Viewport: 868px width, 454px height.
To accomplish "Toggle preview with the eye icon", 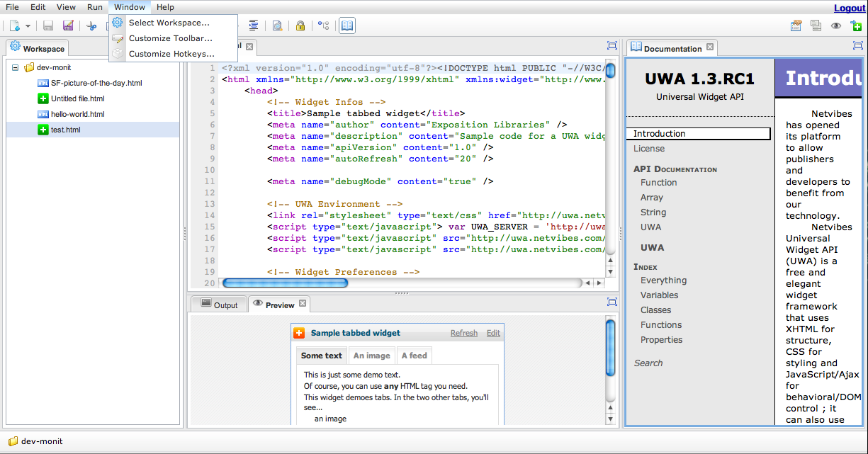I will (836, 26).
